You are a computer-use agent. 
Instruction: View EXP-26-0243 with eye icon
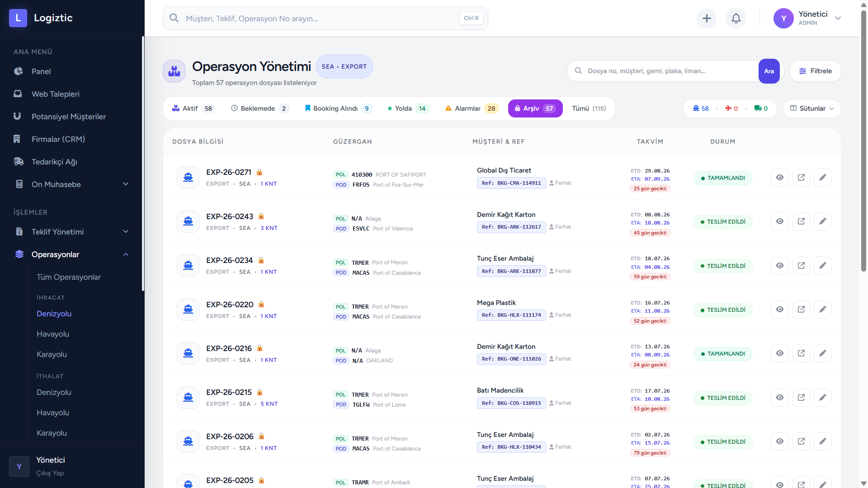[780, 221]
